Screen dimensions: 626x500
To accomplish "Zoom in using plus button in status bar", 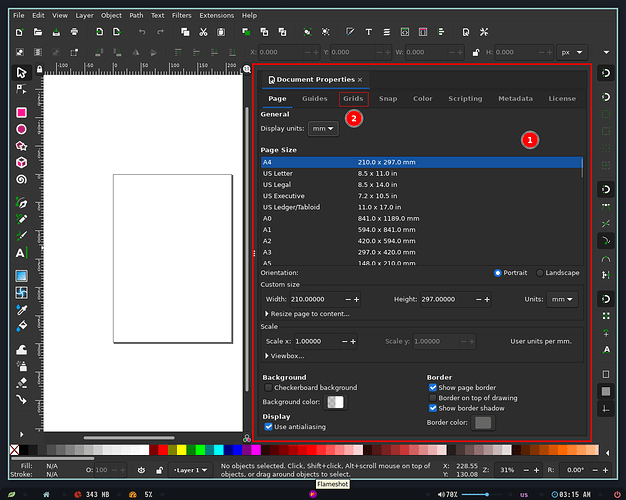I will click(536, 470).
